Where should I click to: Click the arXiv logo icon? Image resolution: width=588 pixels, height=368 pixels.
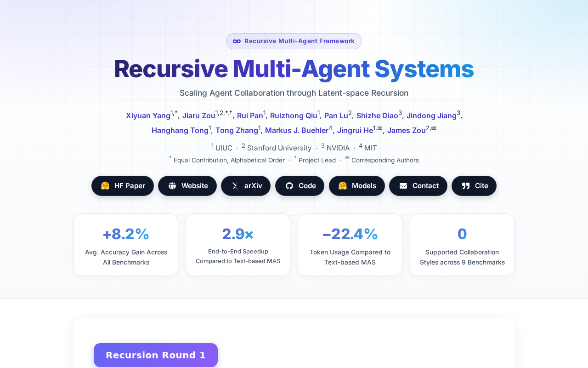235,186
